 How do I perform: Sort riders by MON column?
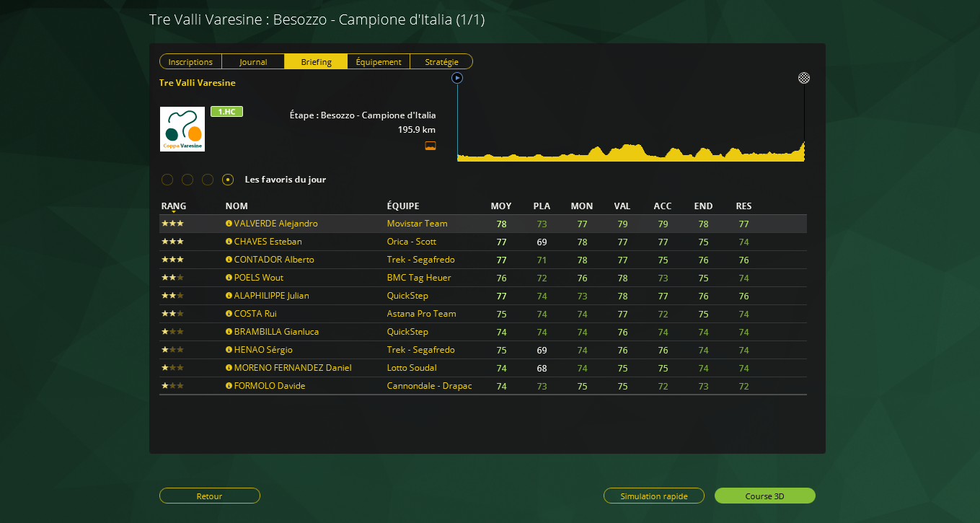click(x=582, y=206)
